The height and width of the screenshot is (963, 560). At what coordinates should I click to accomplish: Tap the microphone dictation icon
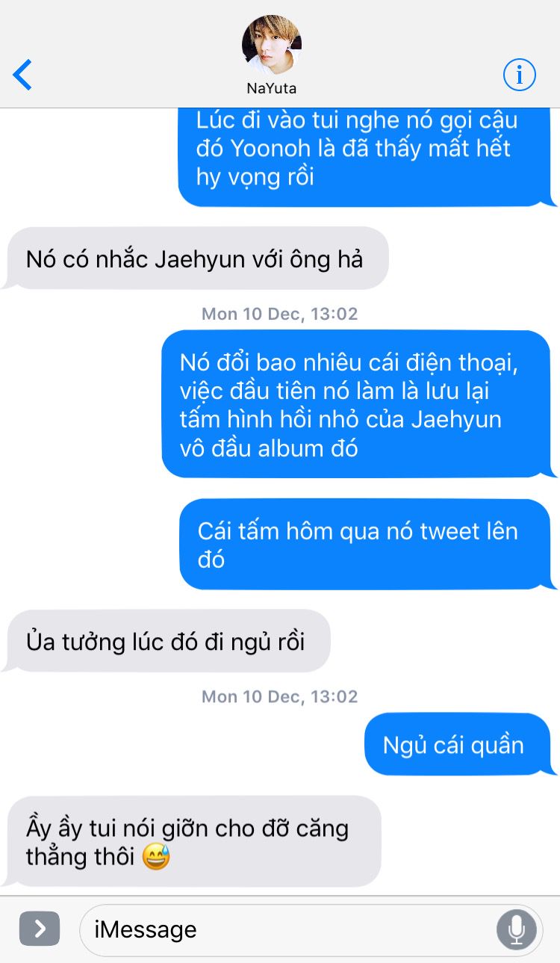pyautogui.click(x=516, y=929)
